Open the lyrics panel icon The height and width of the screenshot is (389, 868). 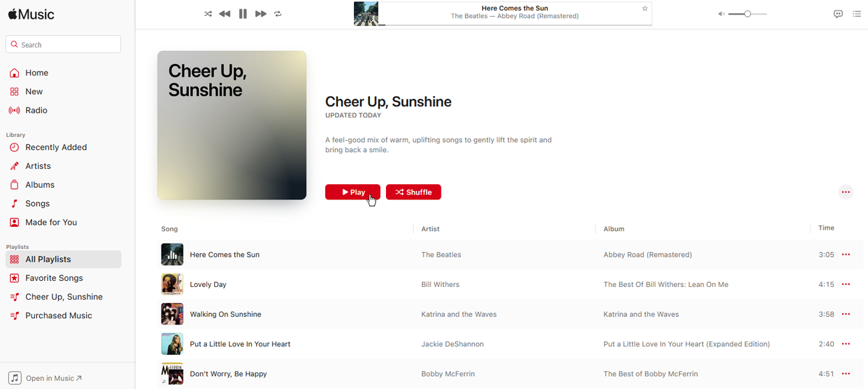838,14
